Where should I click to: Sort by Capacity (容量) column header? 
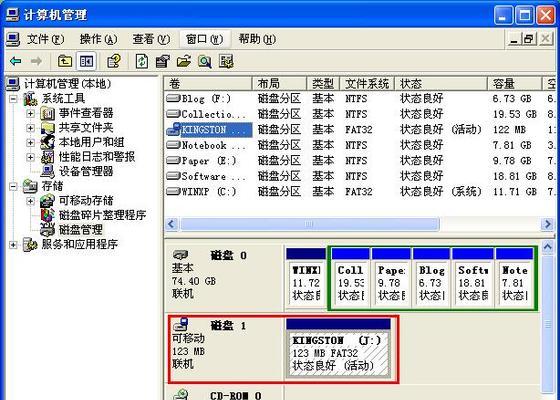tap(515, 84)
